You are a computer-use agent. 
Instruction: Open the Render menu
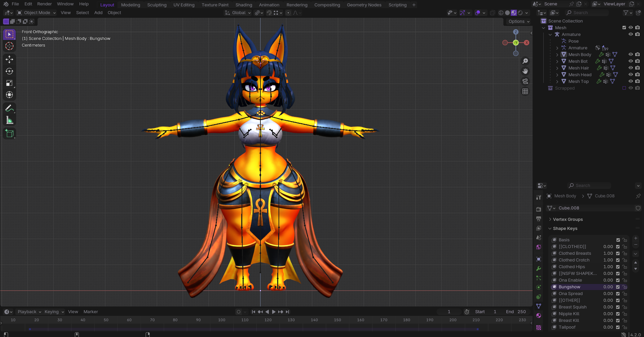point(44,4)
